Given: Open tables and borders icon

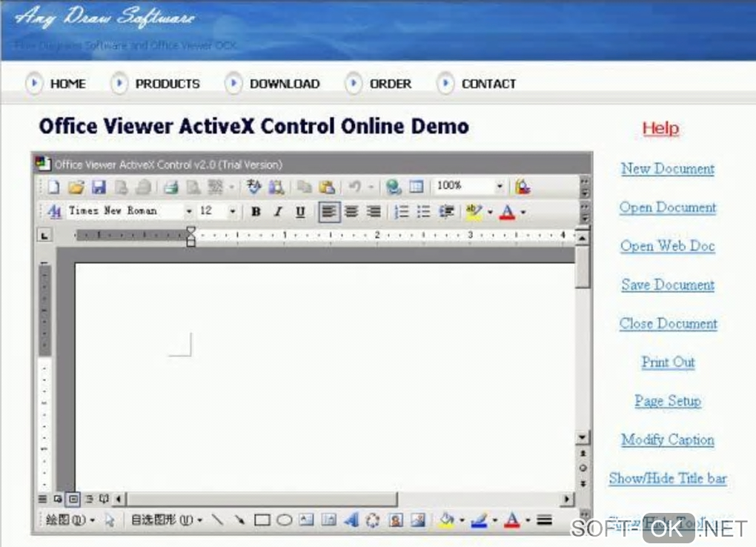Looking at the screenshot, I should (x=416, y=188).
